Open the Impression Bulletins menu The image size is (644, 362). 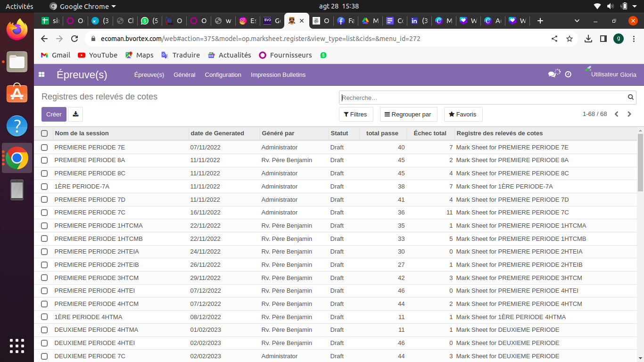[278, 75]
